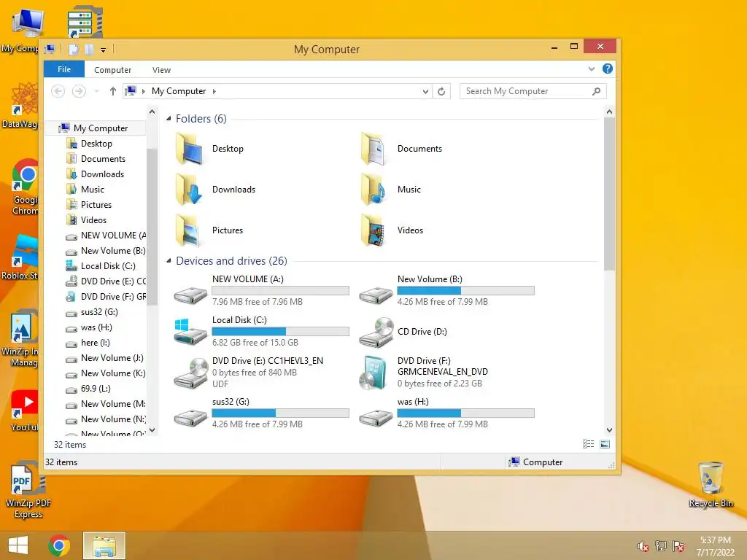
Task: Open Action Center flag tray icon
Action: point(678,546)
